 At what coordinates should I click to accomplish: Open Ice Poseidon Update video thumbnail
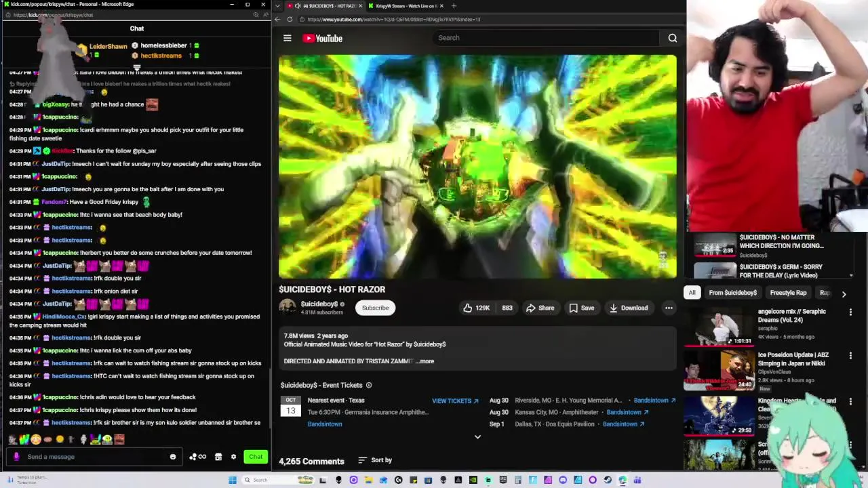tap(719, 371)
